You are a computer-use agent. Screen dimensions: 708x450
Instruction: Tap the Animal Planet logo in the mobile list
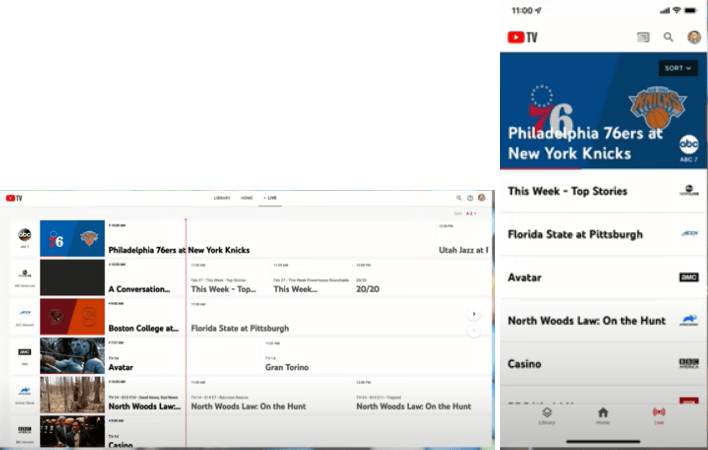tap(689, 320)
